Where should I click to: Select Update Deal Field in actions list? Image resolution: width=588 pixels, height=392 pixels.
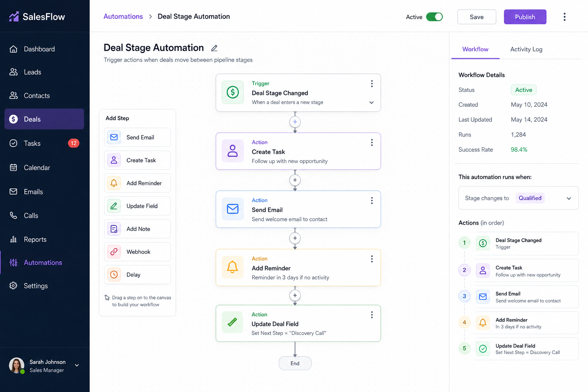[526, 349]
